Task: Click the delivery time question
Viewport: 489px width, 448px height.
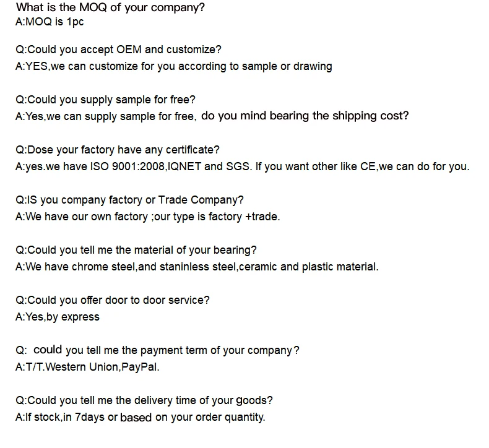Action: coord(144,400)
